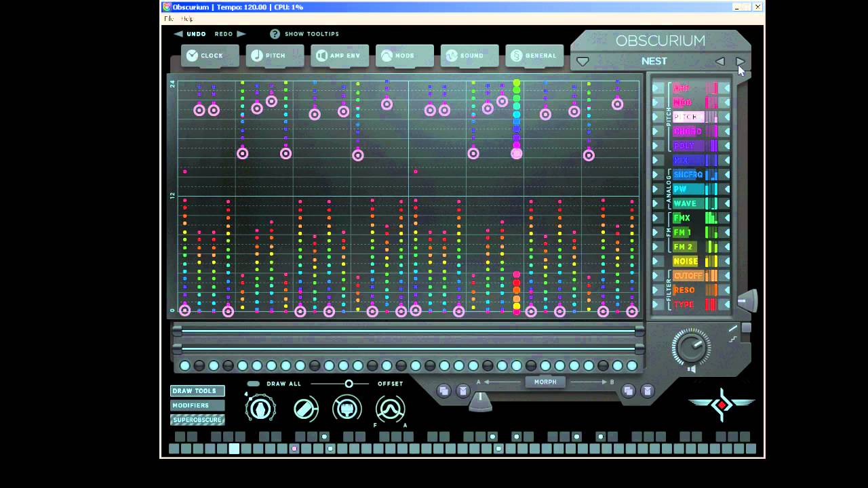Image resolution: width=868 pixels, height=488 pixels.
Task: Go to the Sound tab
Action: 469,56
